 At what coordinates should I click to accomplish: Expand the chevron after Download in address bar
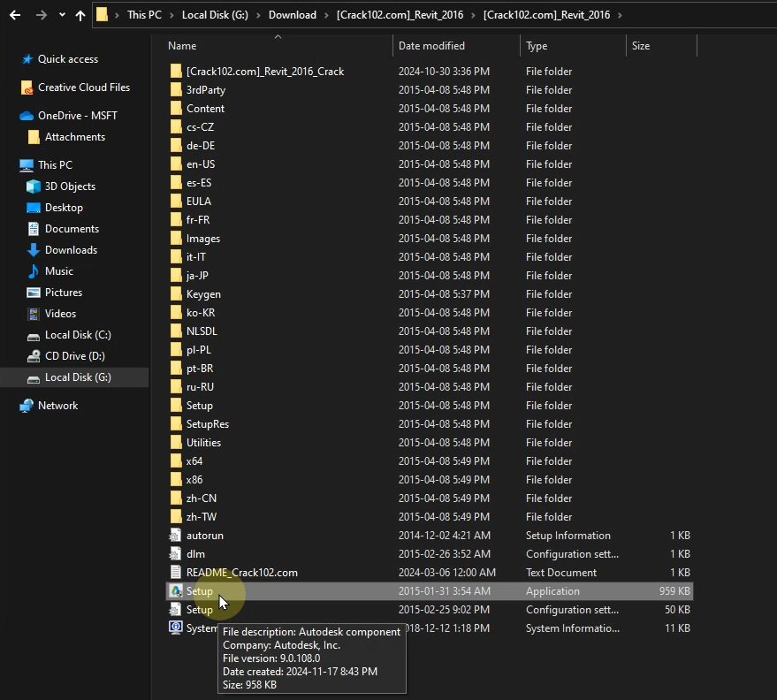[x=326, y=15]
